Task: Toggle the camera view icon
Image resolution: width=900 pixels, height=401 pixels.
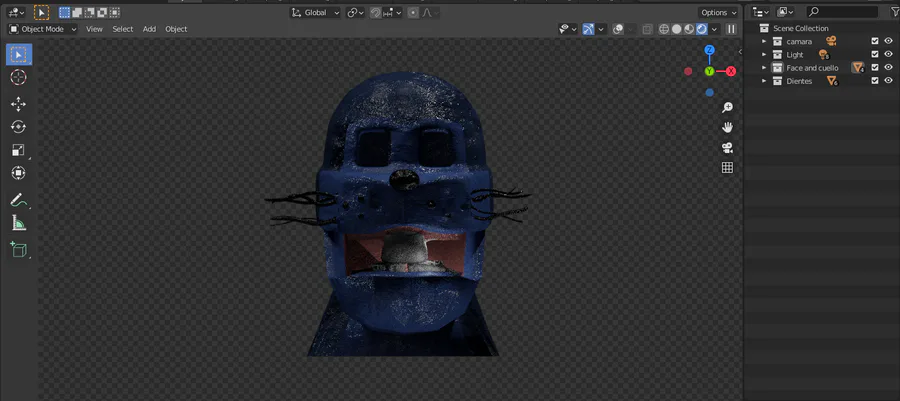Action: point(727,148)
